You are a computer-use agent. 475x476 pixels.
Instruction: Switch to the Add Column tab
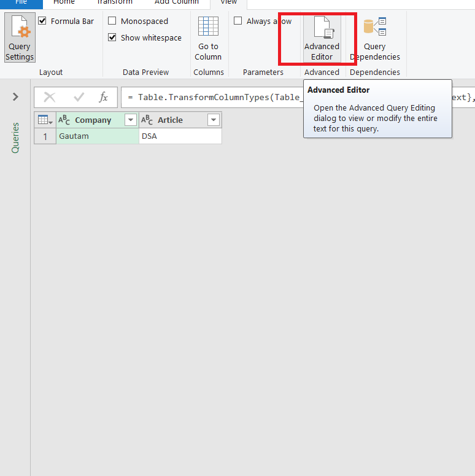pos(177,3)
